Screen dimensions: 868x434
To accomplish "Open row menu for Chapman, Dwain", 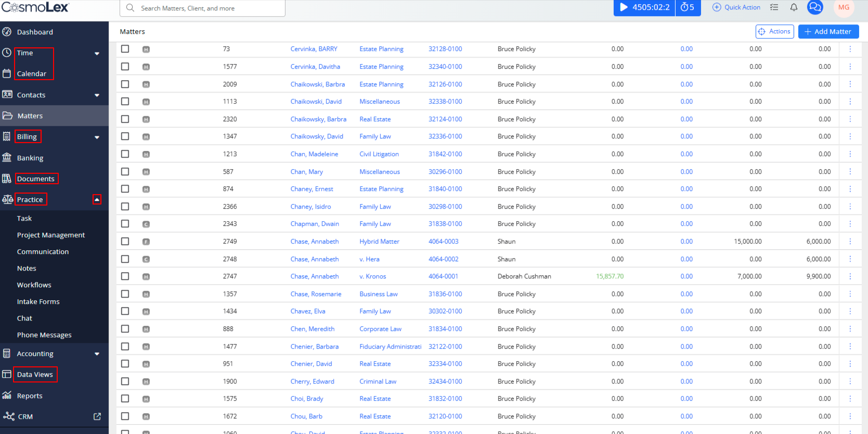I will pos(850,224).
